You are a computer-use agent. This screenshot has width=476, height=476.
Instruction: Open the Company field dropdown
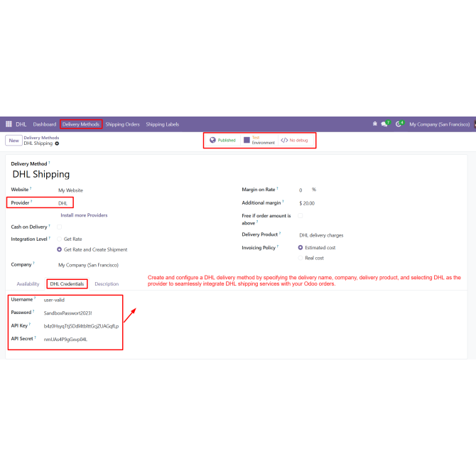(88, 265)
